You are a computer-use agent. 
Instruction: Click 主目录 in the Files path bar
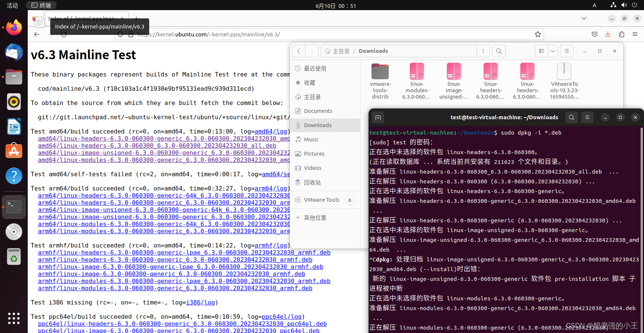pos(337,51)
